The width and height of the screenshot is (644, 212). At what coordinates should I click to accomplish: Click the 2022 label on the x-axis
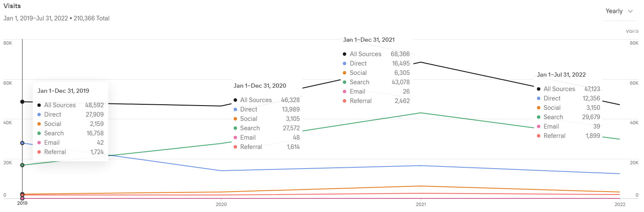click(620, 203)
